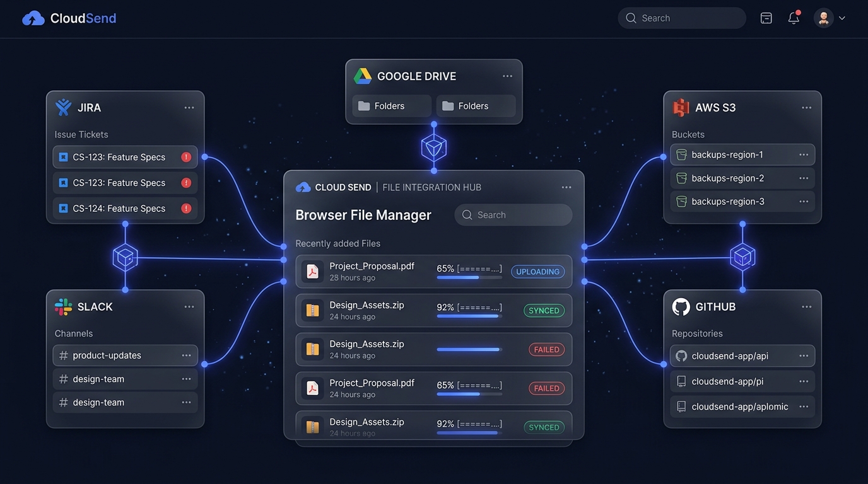Open Project_Proposal.pdf added 28 hours ago

(434, 272)
